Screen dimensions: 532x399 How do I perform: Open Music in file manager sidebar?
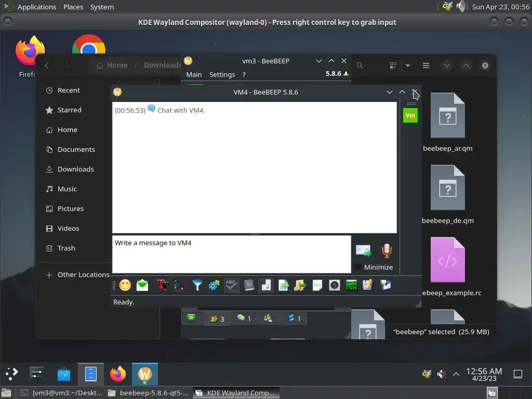point(67,189)
